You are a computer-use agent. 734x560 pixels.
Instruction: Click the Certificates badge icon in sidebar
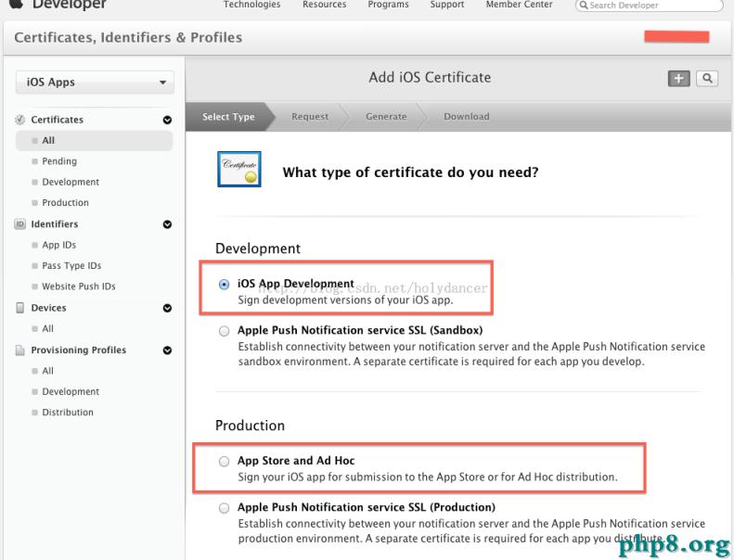point(20,120)
